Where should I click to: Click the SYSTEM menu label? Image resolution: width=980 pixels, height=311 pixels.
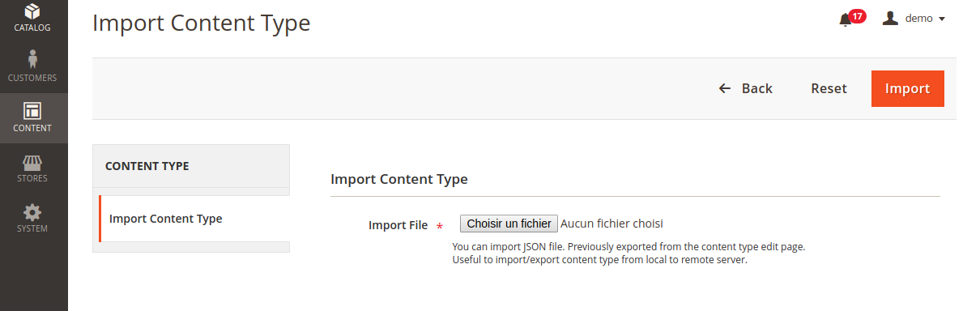point(32,228)
